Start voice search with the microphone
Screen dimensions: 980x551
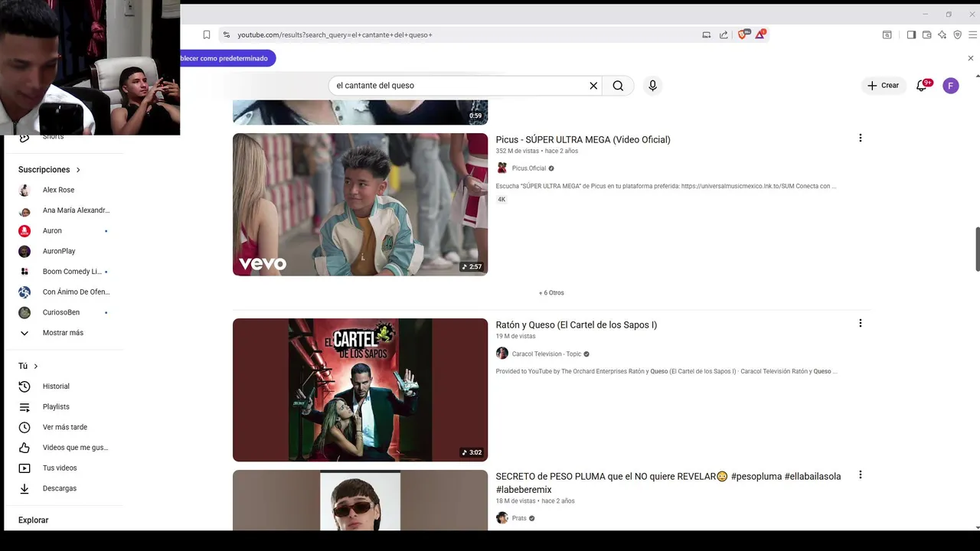[652, 86]
